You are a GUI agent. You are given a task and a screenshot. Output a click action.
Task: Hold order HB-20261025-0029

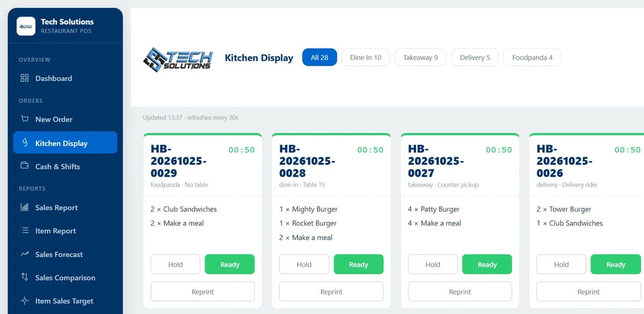pos(175,265)
